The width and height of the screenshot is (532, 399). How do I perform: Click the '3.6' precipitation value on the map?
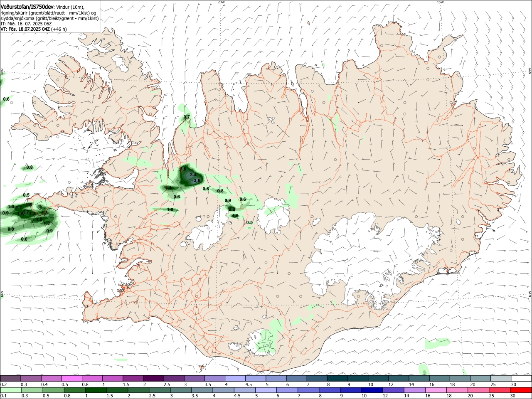coord(197,180)
